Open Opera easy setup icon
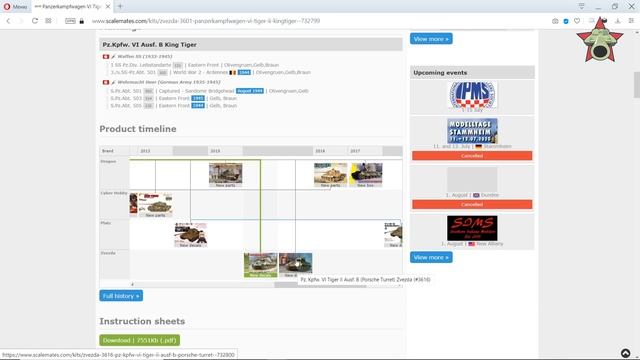640x360 pixels. pos(631,21)
